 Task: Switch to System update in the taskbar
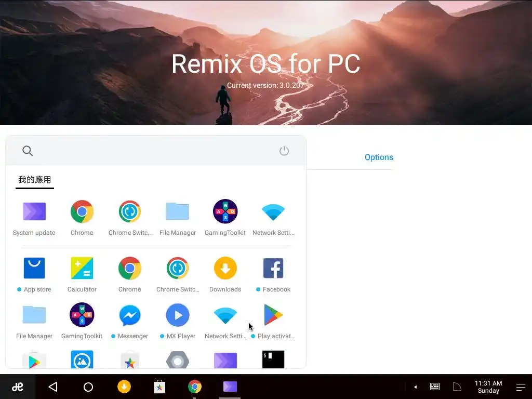230,387
